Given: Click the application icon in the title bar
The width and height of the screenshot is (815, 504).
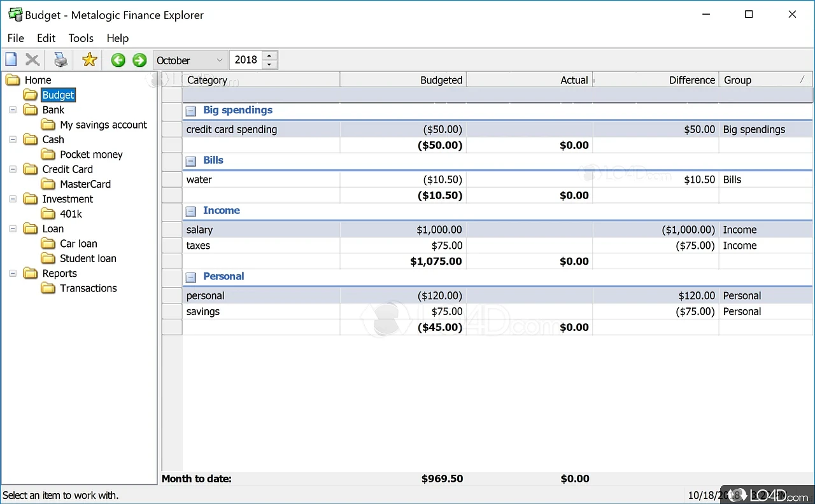Looking at the screenshot, I should (x=15, y=13).
